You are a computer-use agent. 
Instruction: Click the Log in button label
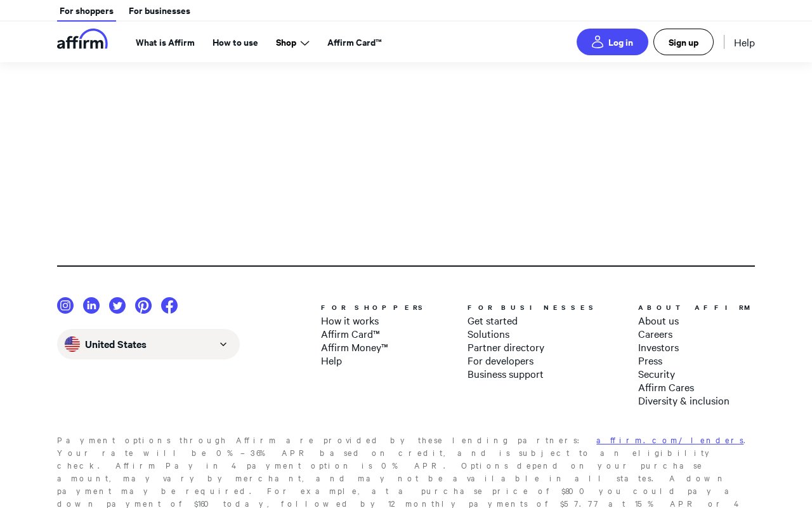[620, 43]
